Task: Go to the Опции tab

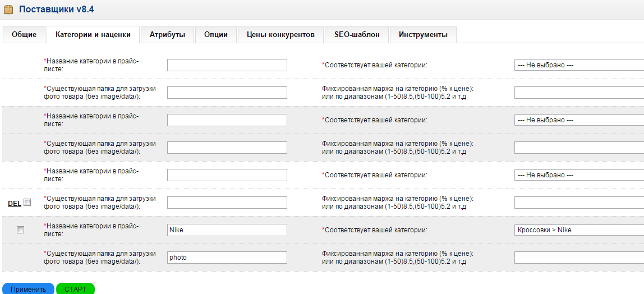Action: click(216, 35)
